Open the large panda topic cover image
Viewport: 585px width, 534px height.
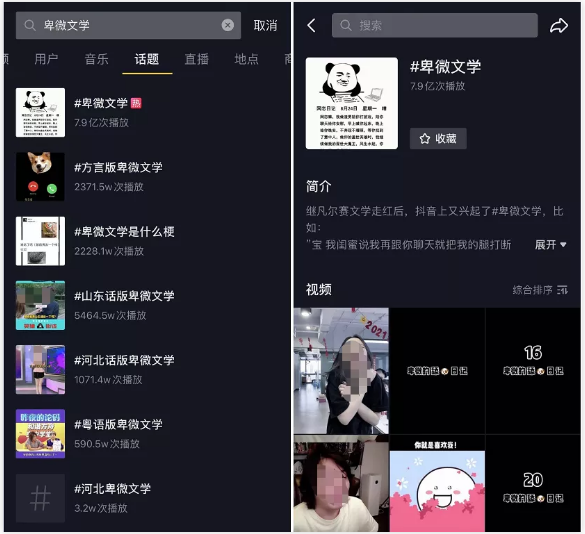coord(351,103)
